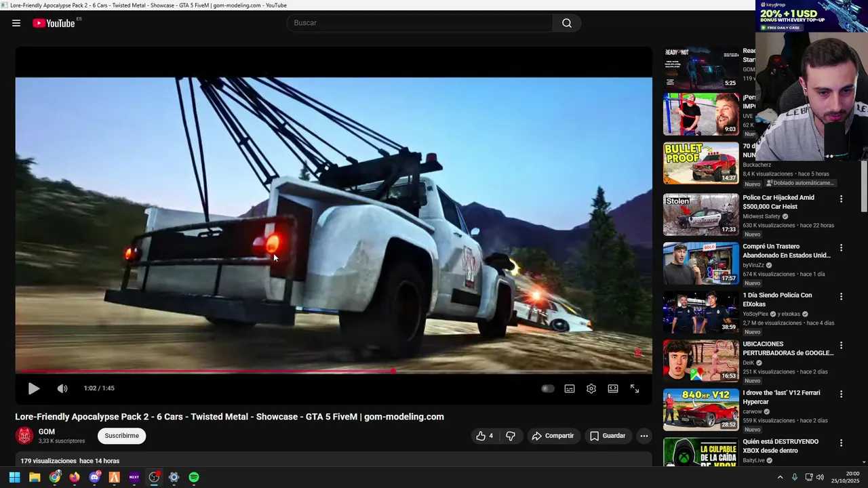Open the Ready or Not 5:25 thumbnail

[x=701, y=68]
